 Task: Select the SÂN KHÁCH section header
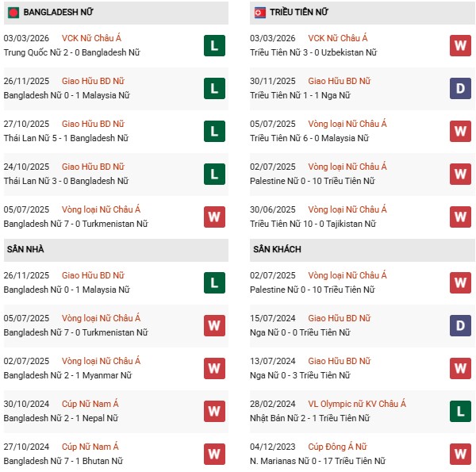[x=276, y=249]
